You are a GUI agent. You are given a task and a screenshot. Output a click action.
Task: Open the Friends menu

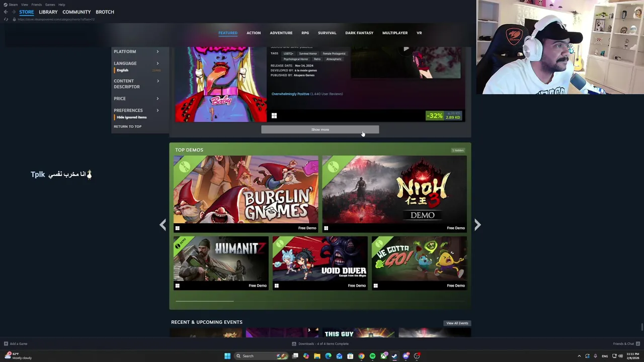pyautogui.click(x=37, y=5)
